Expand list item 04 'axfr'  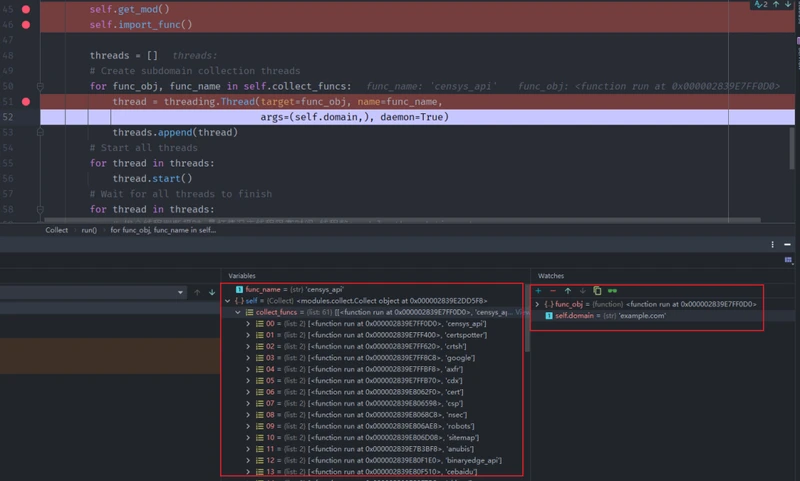248,369
